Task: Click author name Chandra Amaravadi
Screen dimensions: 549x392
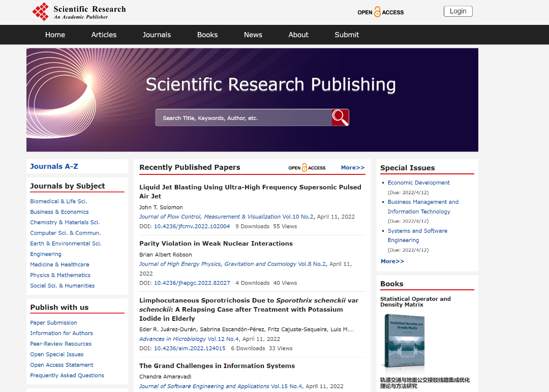Action: (x=165, y=377)
